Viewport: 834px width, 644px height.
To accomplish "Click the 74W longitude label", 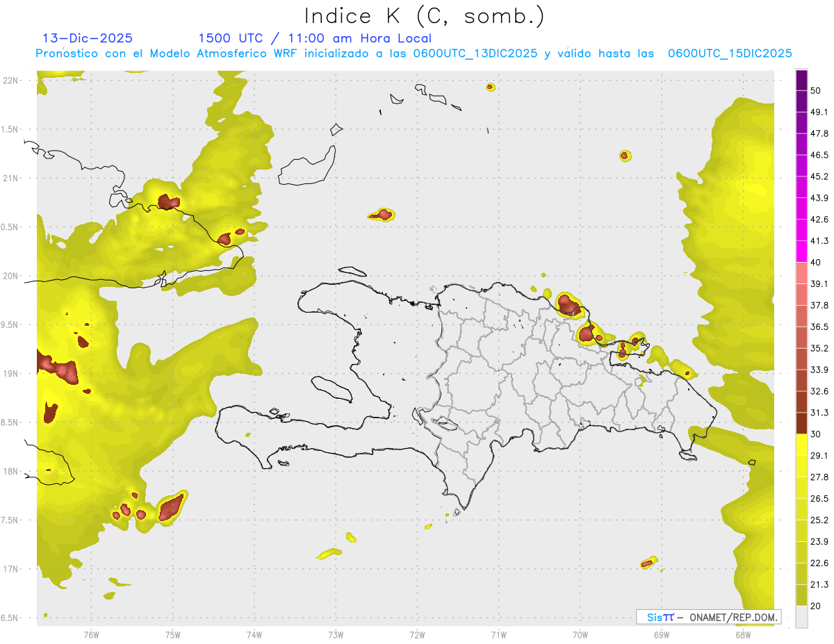I will point(254,634).
